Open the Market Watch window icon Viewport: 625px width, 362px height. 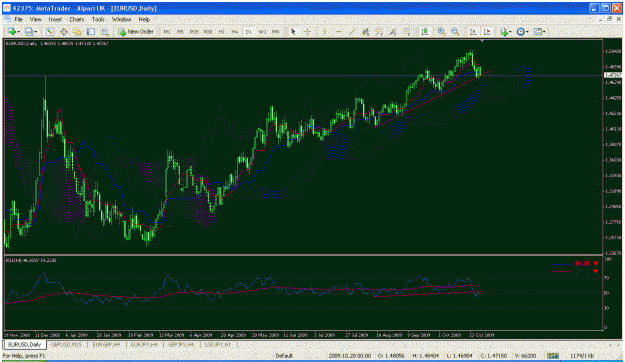pyautogui.click(x=49, y=31)
